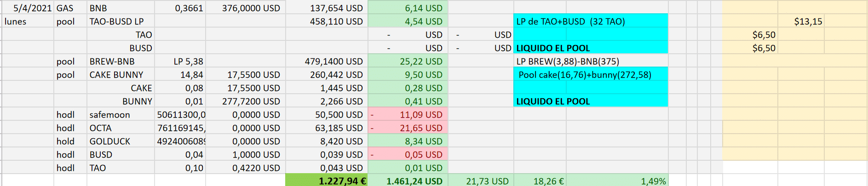868x186 pixels.
Task: Select the 1.461,24 USD total cell
Action: tap(408, 180)
